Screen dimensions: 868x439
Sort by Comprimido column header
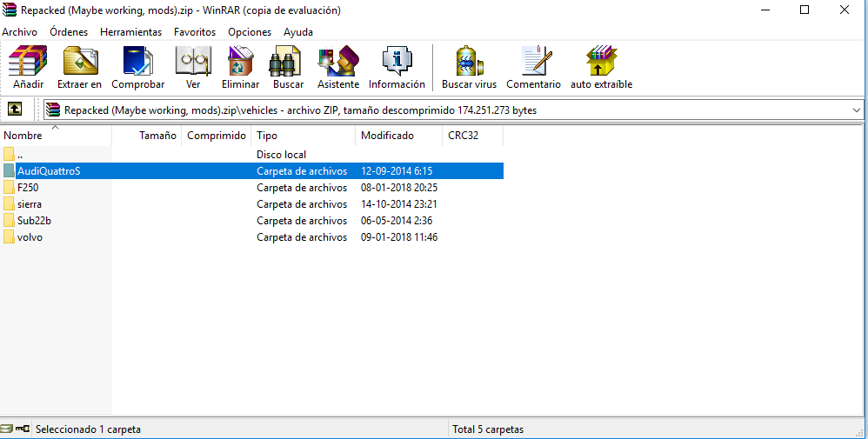coord(217,136)
